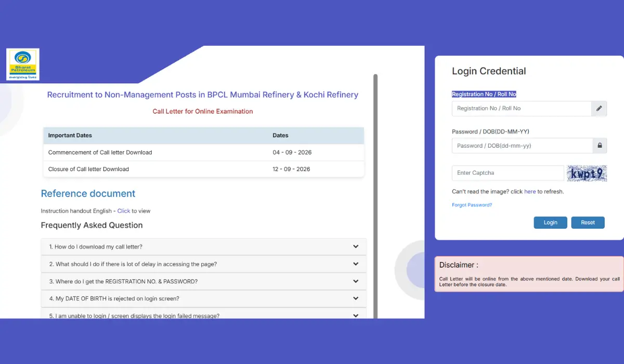Focus the Registration No / Roll No input

pyautogui.click(x=522, y=108)
